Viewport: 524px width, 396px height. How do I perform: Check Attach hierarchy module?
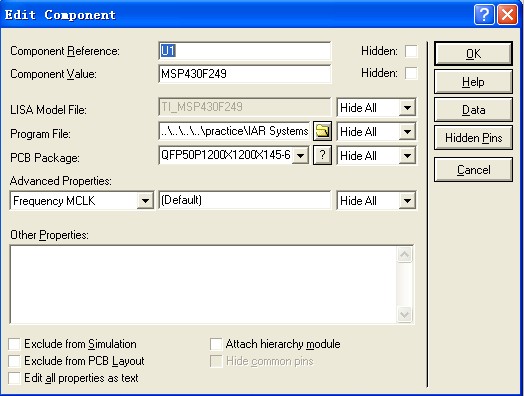[x=216, y=344]
